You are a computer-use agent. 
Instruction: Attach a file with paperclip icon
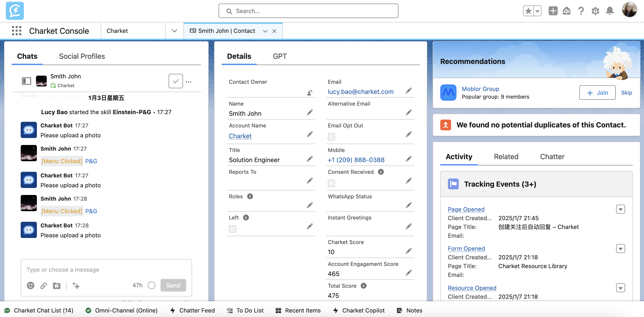[x=43, y=285]
